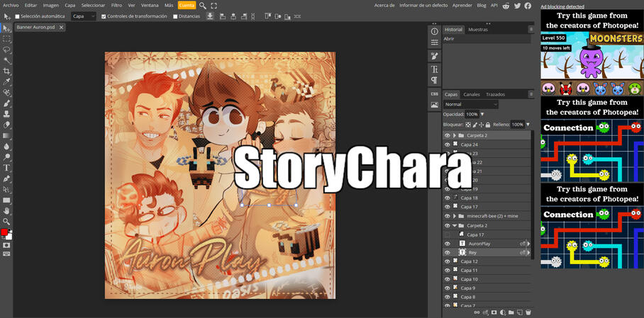644x318 pixels.
Task: Click the red foreground color swatch
Action: (x=4, y=232)
